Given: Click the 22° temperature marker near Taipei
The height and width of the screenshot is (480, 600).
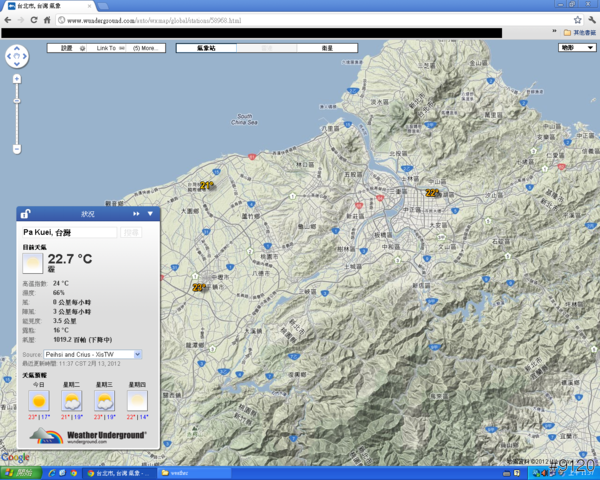Looking at the screenshot, I should [432, 193].
